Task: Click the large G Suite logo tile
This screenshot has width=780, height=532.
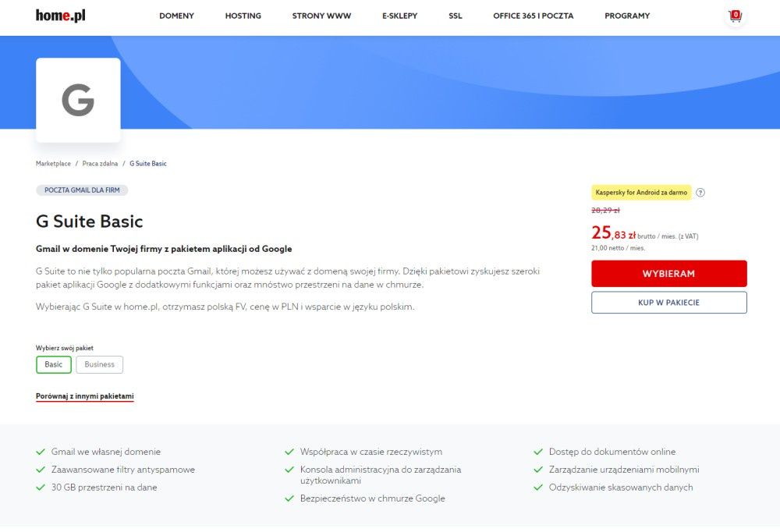Action: click(78, 100)
